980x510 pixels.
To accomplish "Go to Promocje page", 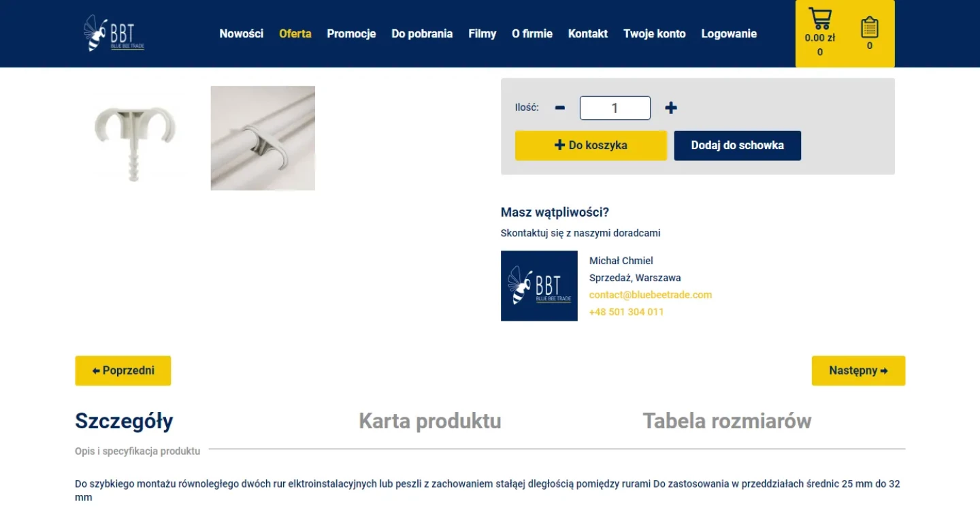I will click(x=351, y=33).
